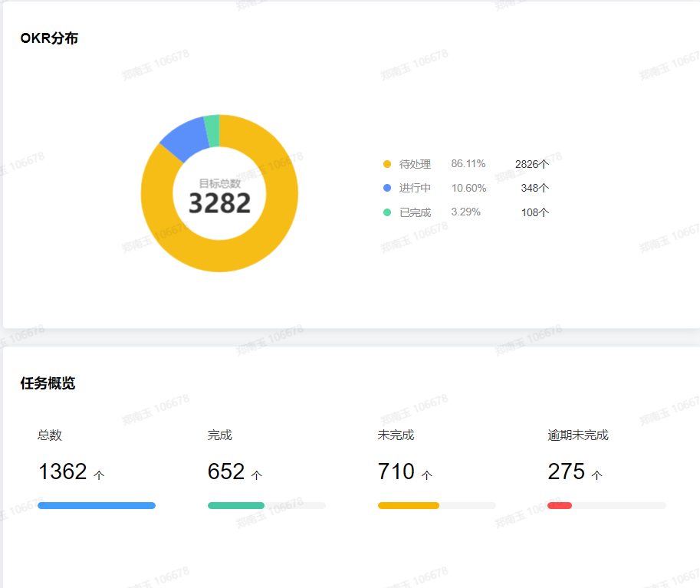Click the 1362 total task count
The width and height of the screenshot is (700, 588).
click(63, 472)
